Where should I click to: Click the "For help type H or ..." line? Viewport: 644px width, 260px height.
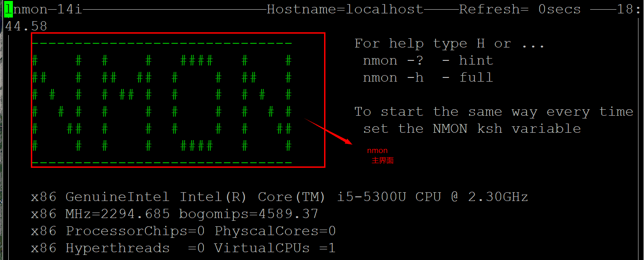click(x=449, y=44)
